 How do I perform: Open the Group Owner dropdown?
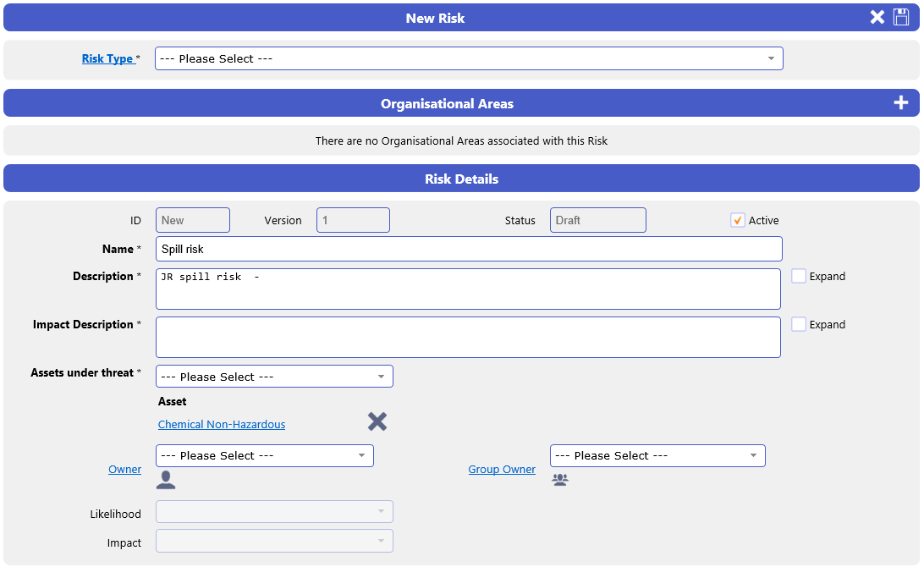(657, 455)
